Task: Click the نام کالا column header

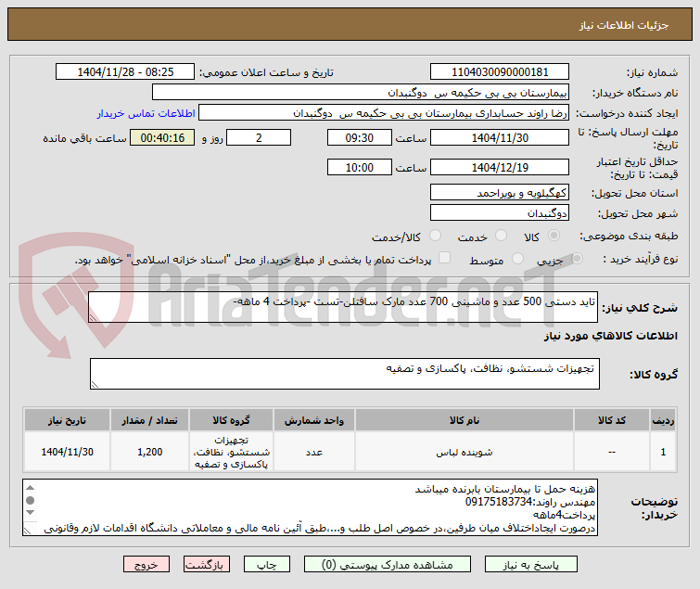Action: click(x=465, y=420)
